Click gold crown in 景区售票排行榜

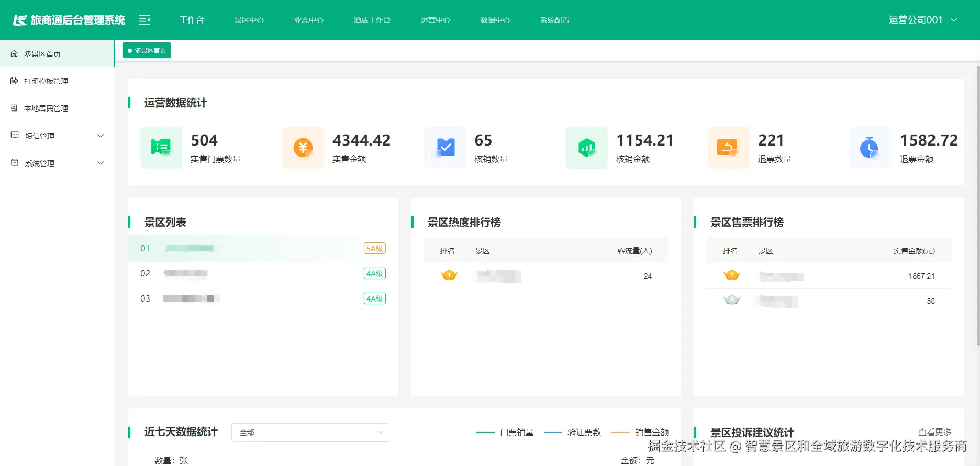click(x=732, y=275)
